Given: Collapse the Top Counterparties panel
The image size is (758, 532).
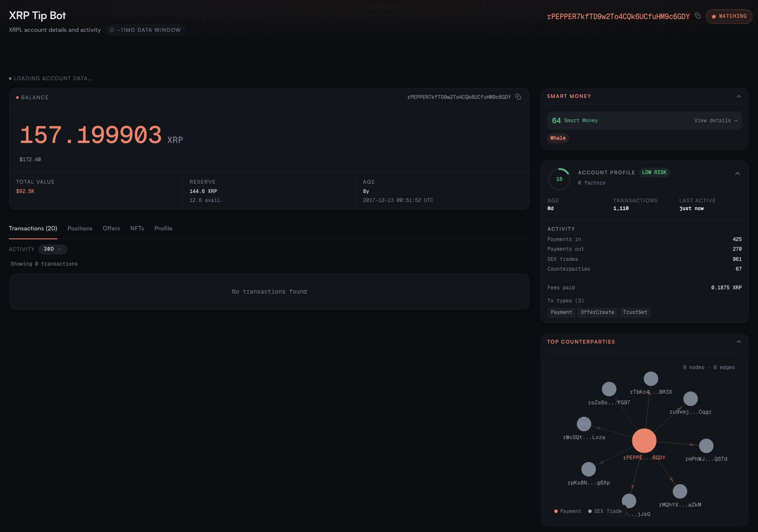Looking at the screenshot, I should click(739, 342).
